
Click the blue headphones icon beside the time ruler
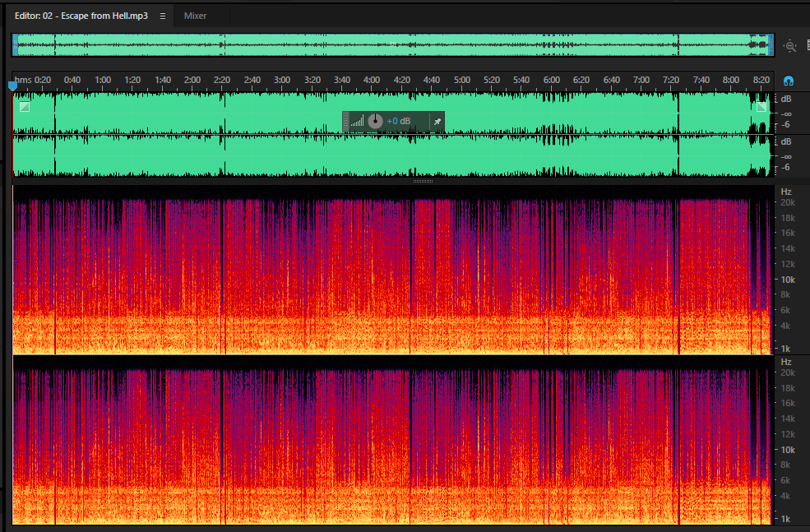pyautogui.click(x=789, y=81)
